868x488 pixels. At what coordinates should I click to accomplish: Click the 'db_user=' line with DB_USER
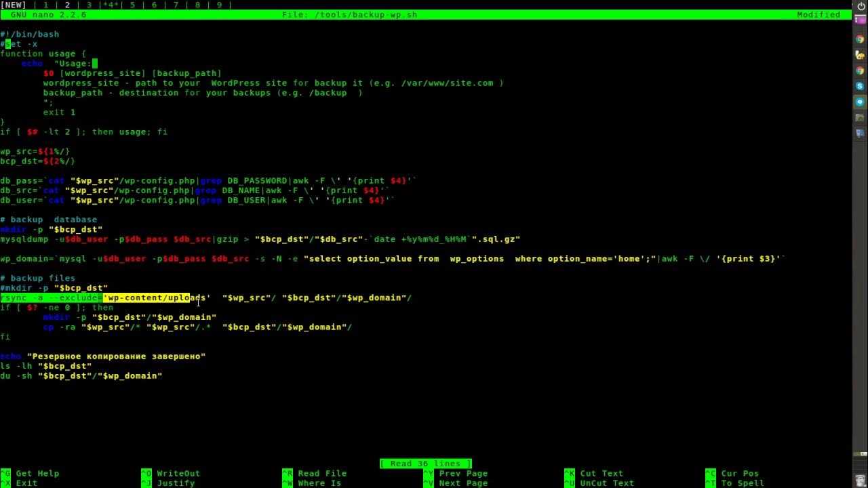pos(198,200)
